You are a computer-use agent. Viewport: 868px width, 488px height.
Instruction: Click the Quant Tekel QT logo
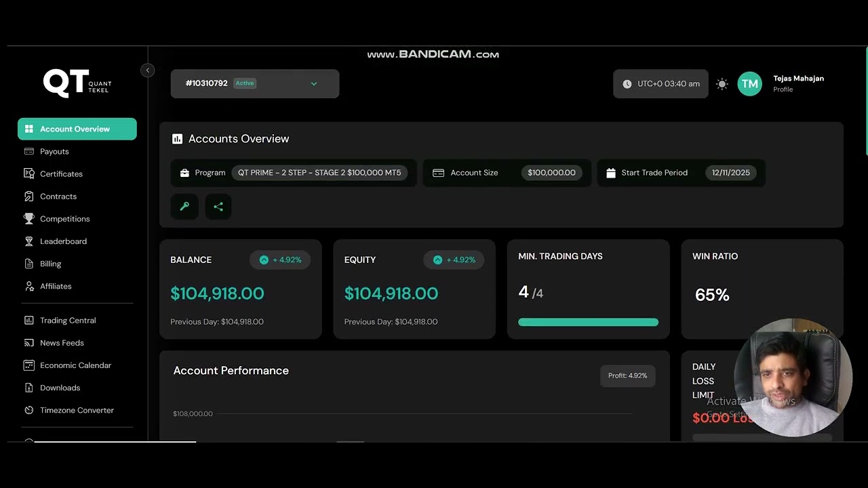coord(77,84)
